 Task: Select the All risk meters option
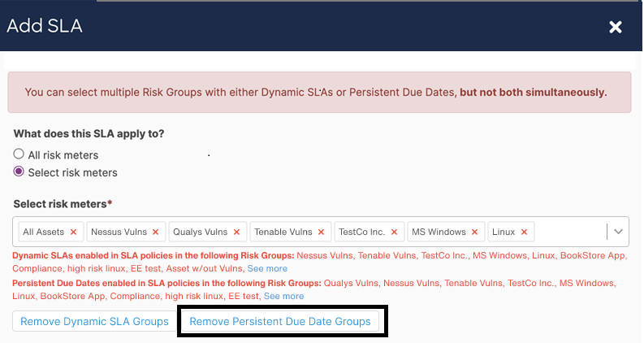pyautogui.click(x=19, y=154)
